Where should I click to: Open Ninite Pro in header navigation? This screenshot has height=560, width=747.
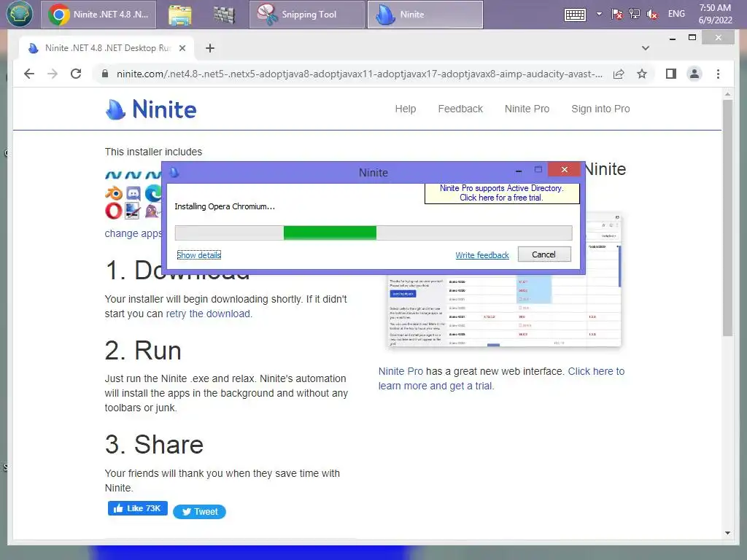click(x=527, y=109)
